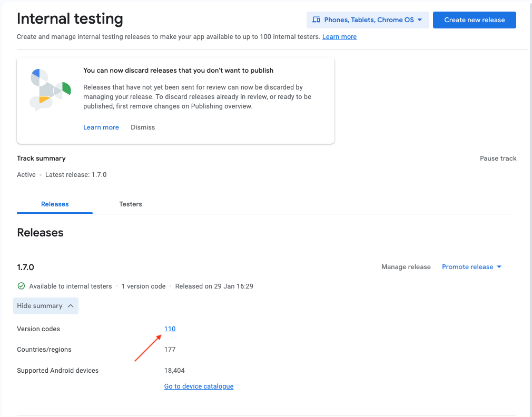Viewport: 532px width, 417px height.
Task: Click the green checkmark status icon
Action: pos(21,286)
